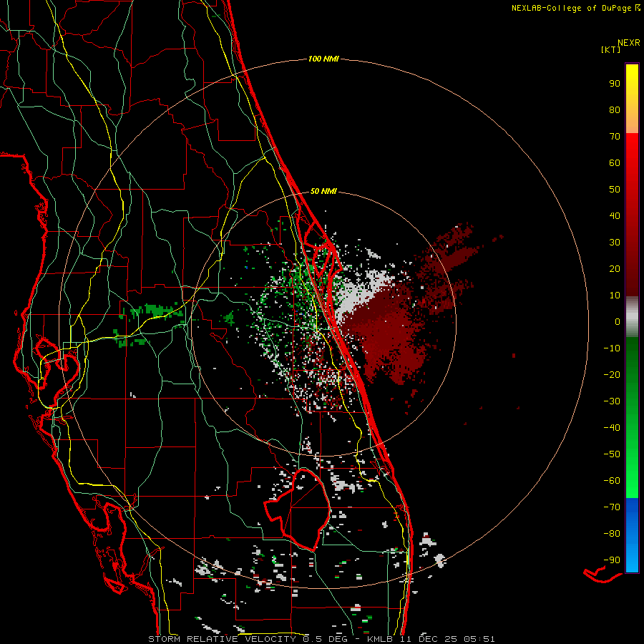Click the blue bottom segment of the velocity scale

632,535
